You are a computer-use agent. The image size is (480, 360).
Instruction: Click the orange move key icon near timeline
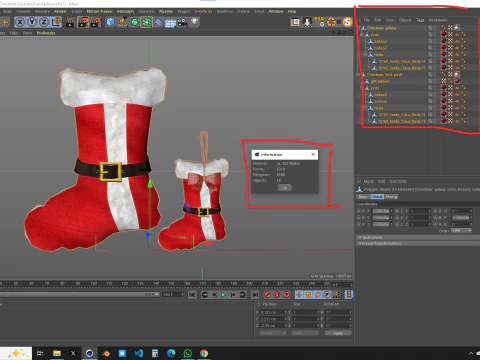[299, 295]
